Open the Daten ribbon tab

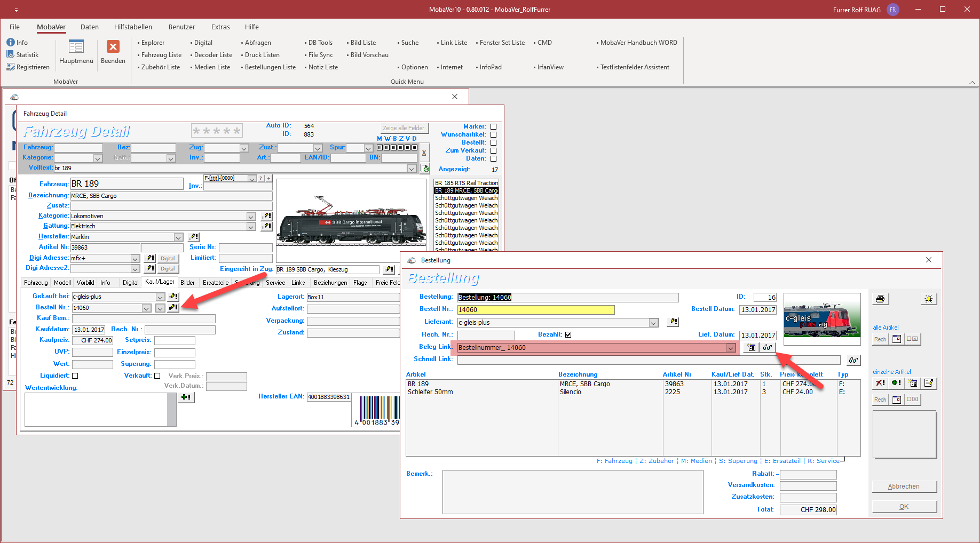pos(90,27)
